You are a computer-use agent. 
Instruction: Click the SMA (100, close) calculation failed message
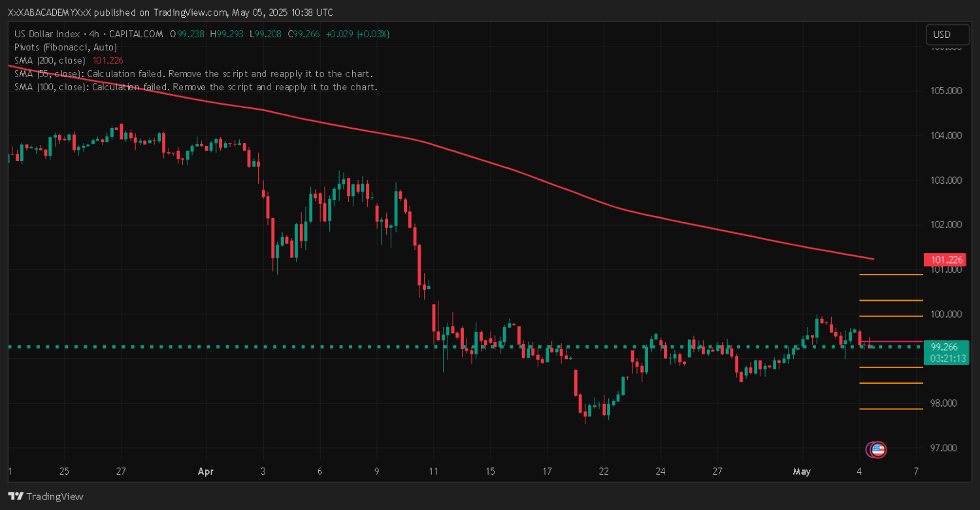(x=195, y=87)
